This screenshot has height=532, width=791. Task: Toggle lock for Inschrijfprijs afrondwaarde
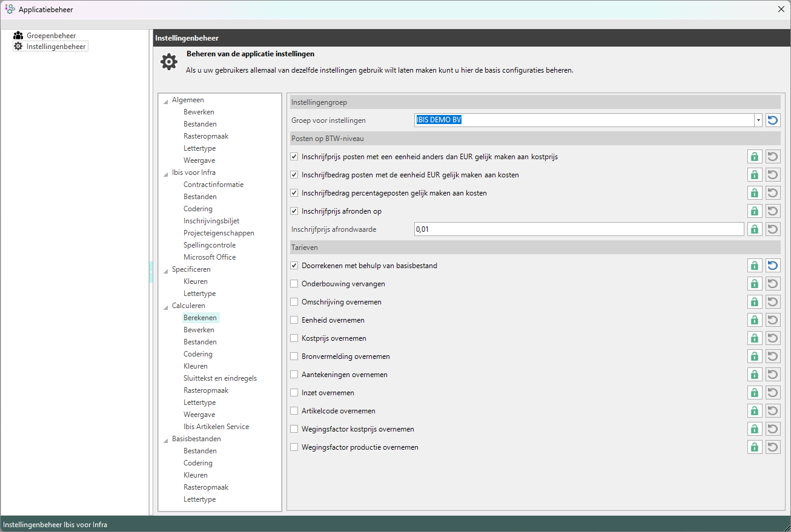pyautogui.click(x=755, y=229)
